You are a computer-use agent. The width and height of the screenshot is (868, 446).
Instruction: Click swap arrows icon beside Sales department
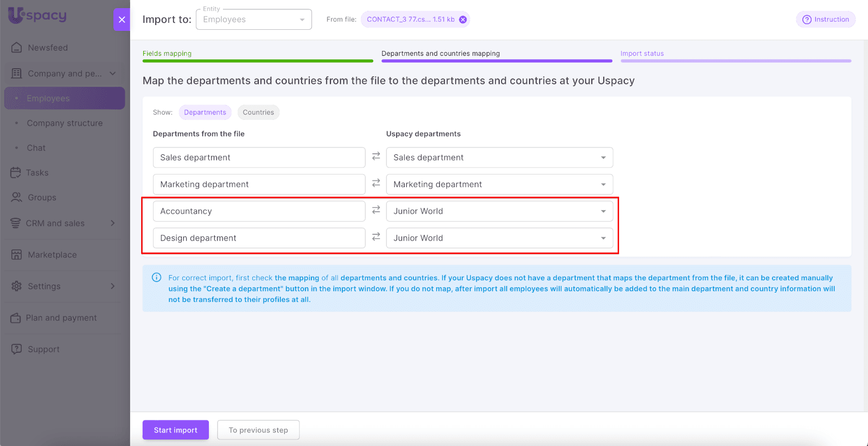click(376, 157)
